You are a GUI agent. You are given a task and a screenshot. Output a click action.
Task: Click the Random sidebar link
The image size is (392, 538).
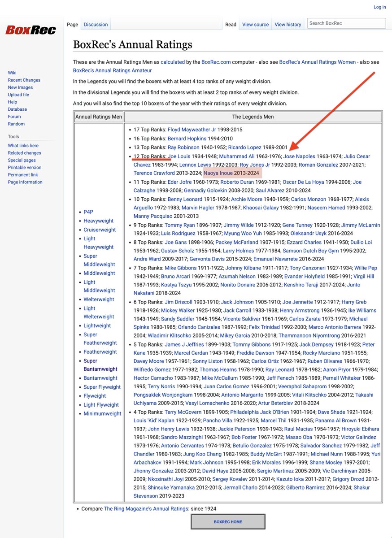coord(16,124)
